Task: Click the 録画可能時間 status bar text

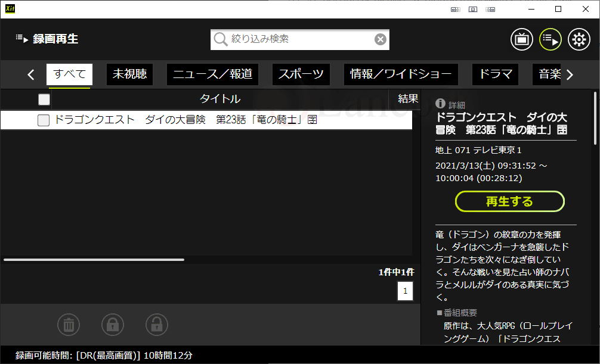Action: pyautogui.click(x=104, y=355)
